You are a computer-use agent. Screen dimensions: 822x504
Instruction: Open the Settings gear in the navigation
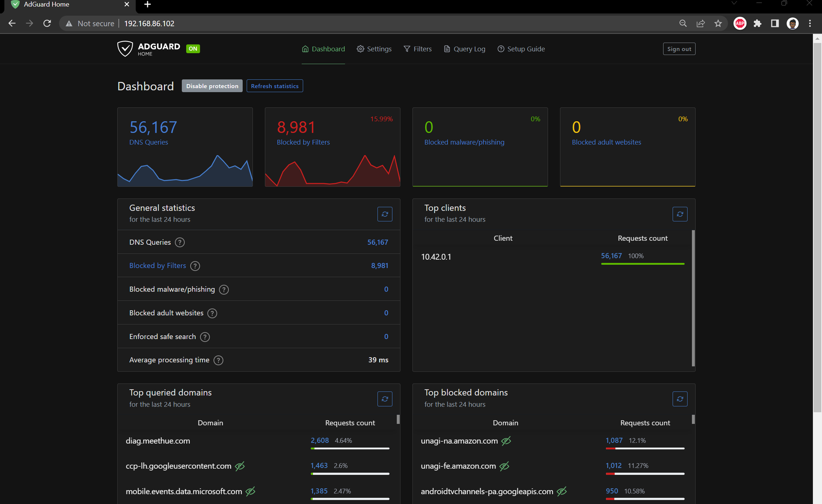pyautogui.click(x=360, y=48)
